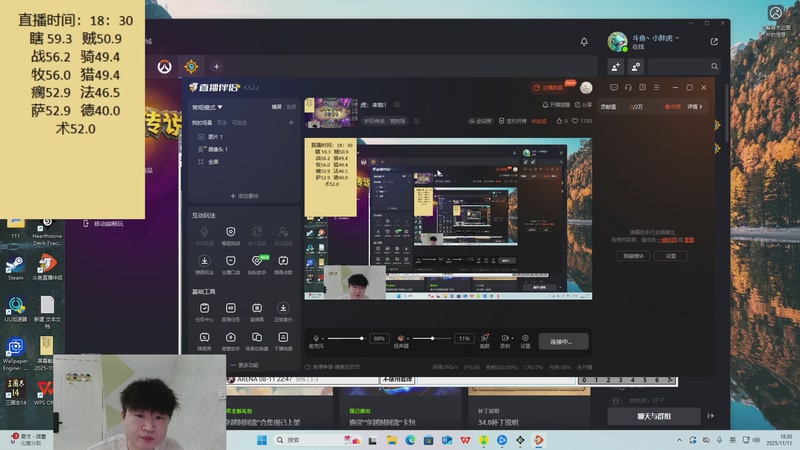The height and width of the screenshot is (450, 800).
Task: Open 愿望挑战 shield tool
Action: click(x=231, y=236)
